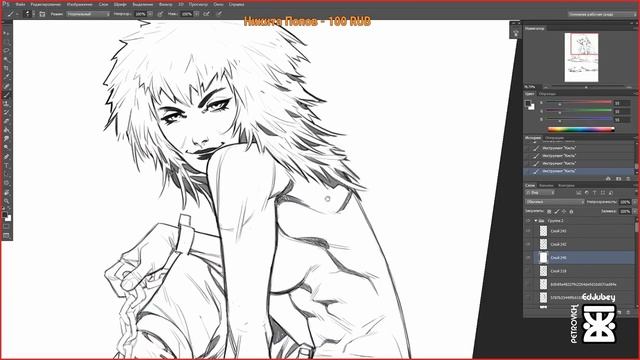The height and width of the screenshot is (360, 640).
Task: Select the Eraser tool
Action: [x=6, y=121]
